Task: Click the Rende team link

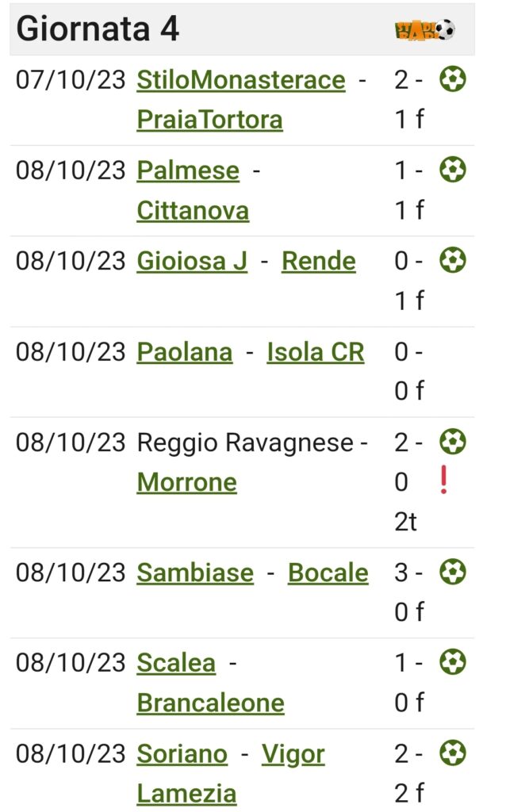Action: point(319,262)
